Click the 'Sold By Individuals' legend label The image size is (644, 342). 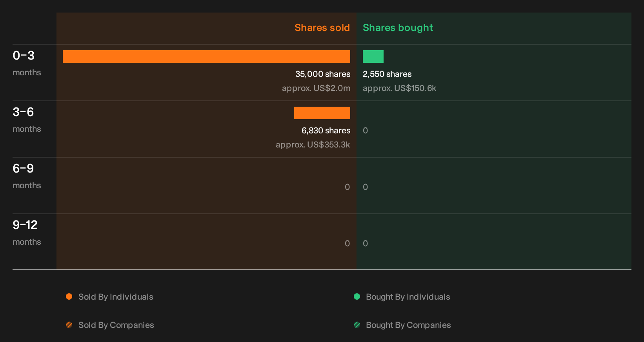click(116, 297)
